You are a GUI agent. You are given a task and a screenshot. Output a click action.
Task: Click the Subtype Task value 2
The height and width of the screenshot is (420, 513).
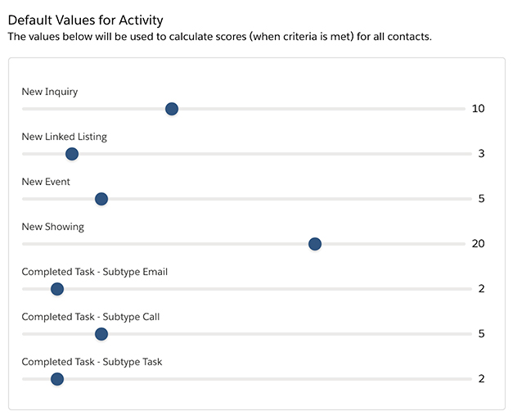click(481, 379)
